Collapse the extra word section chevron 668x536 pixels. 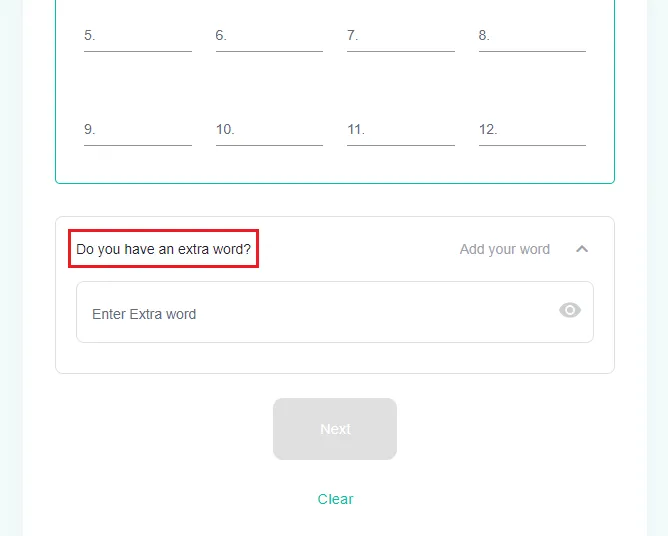click(582, 249)
